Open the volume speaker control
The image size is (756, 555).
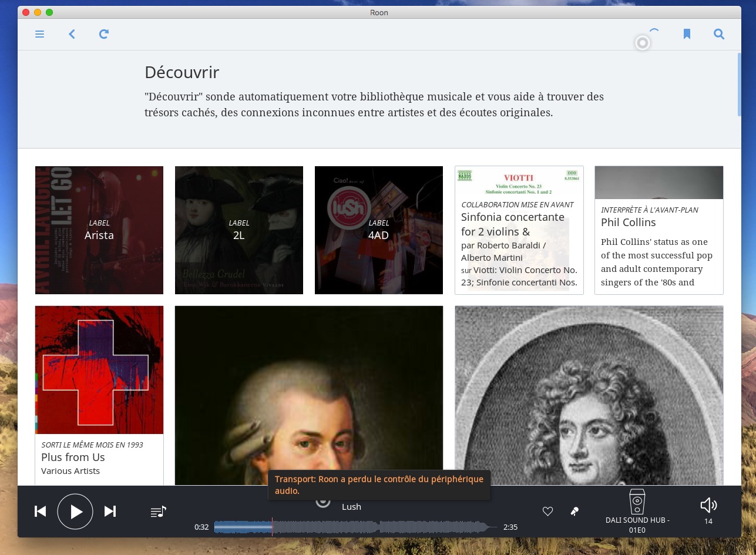click(x=708, y=505)
